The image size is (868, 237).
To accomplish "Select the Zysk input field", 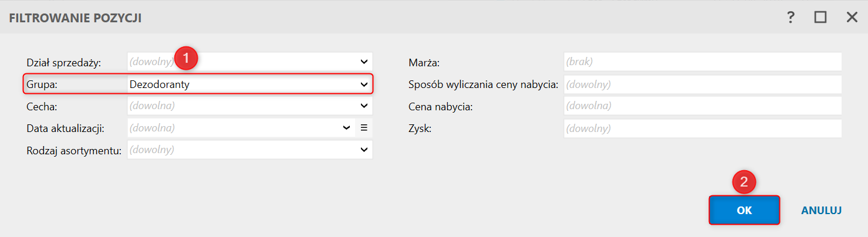I will (702, 128).
